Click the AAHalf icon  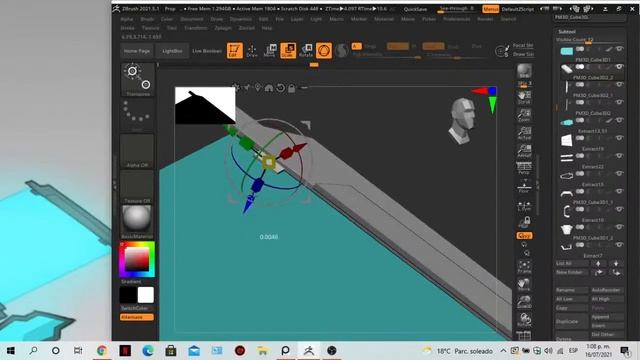(524, 151)
